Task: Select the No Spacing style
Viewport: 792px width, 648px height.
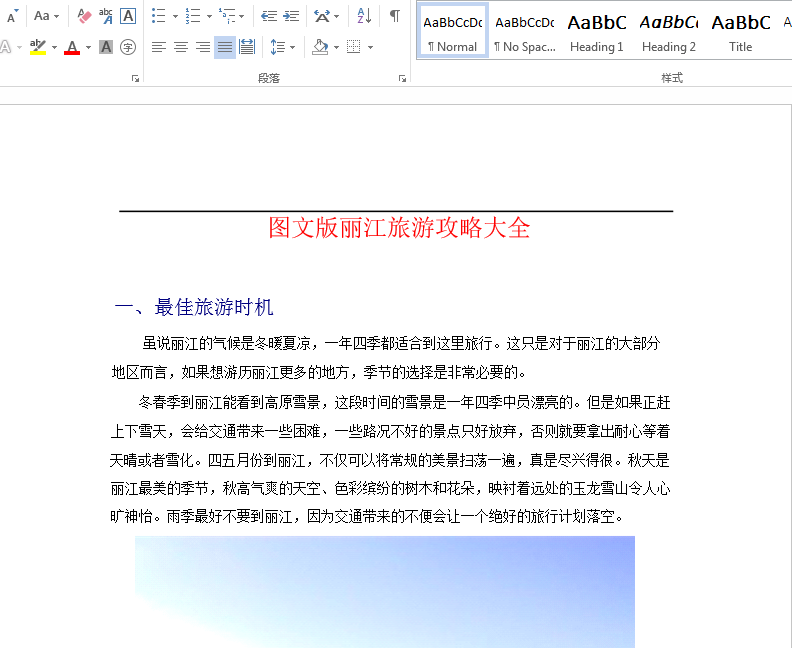Action: (x=525, y=31)
